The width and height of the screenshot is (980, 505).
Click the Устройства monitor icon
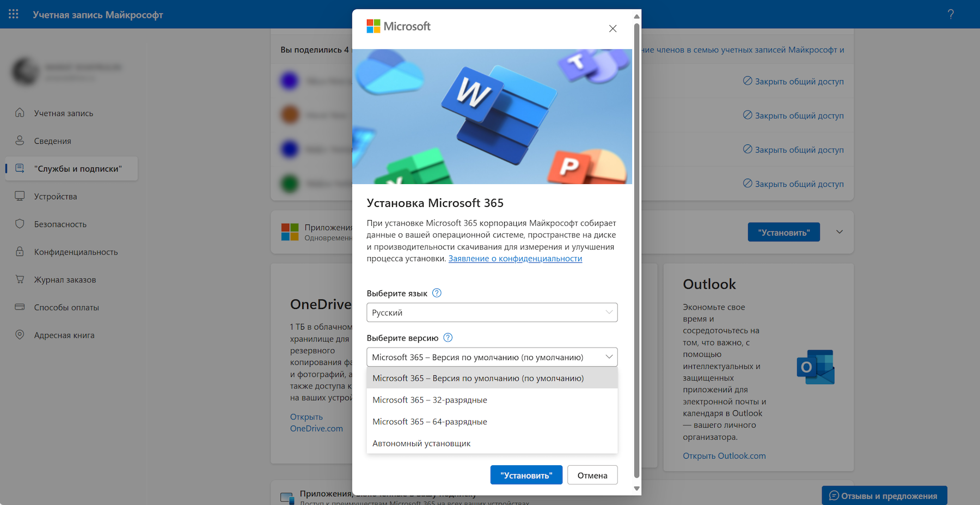(20, 196)
